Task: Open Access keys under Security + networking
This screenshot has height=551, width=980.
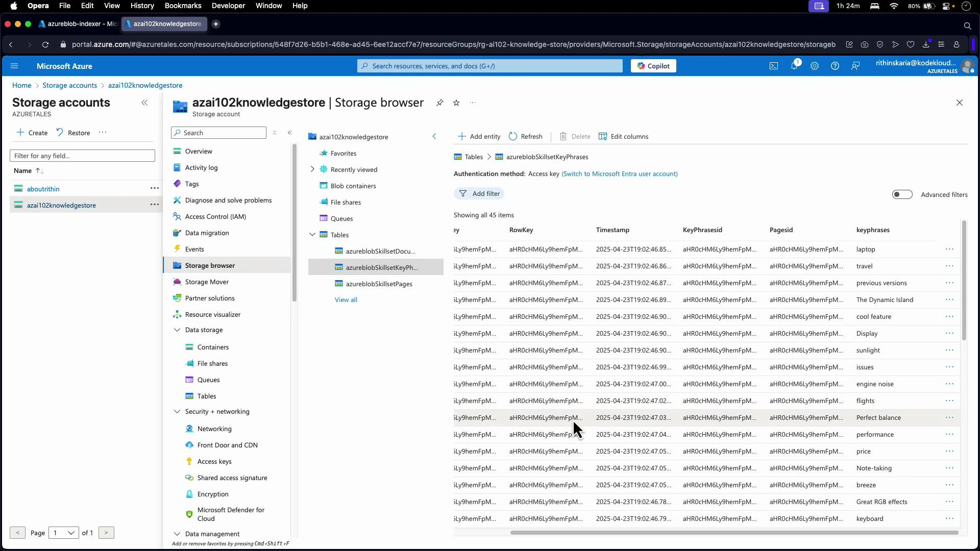Action: [214, 461]
